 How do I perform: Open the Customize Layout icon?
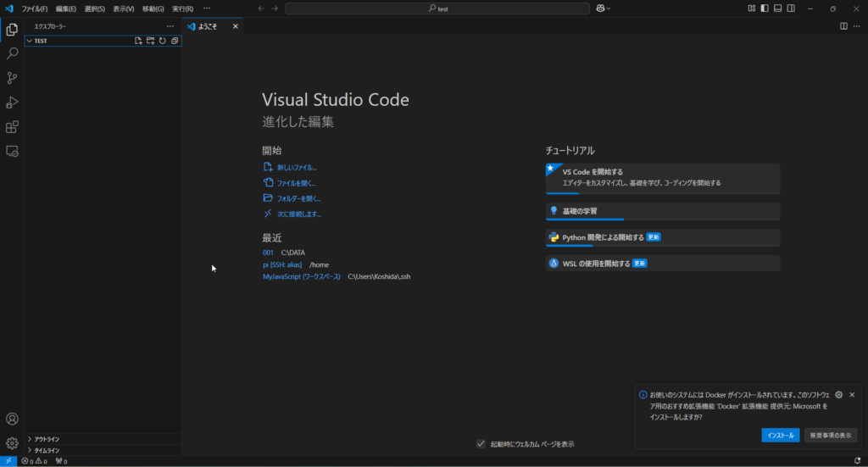[x=751, y=8]
